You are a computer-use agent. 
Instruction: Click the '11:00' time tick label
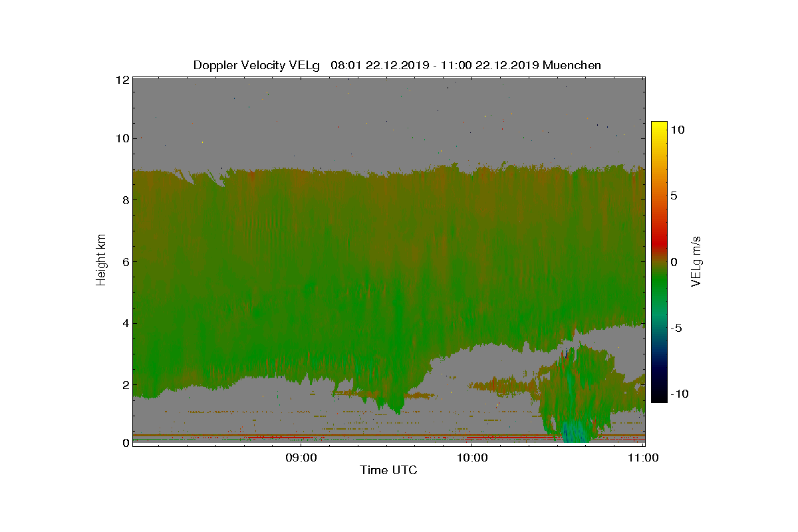click(x=644, y=458)
